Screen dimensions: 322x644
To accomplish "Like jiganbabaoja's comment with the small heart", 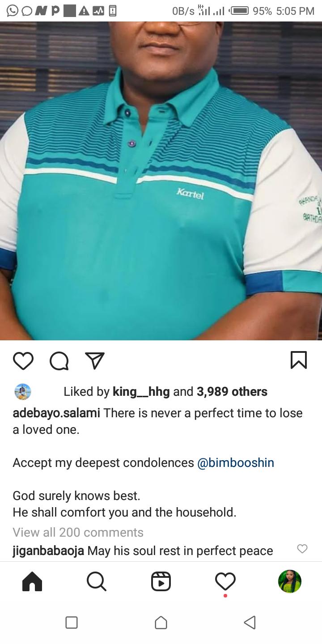I will (x=302, y=549).
